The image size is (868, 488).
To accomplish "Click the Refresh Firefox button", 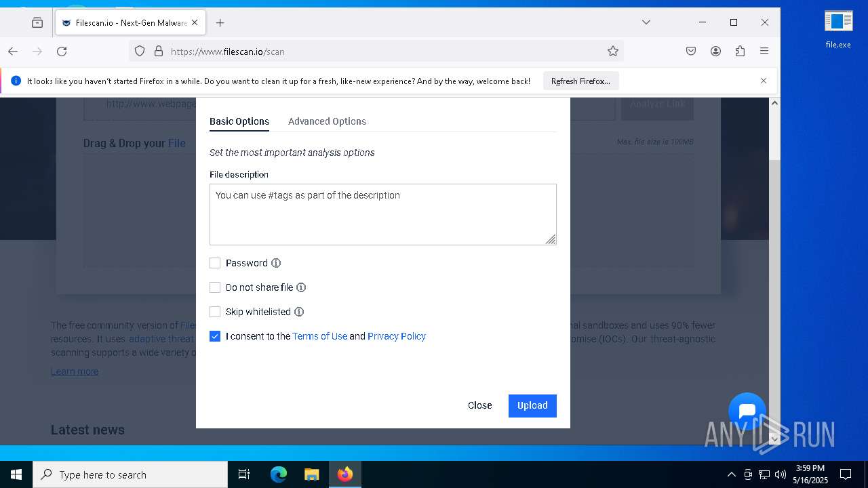I will point(580,81).
